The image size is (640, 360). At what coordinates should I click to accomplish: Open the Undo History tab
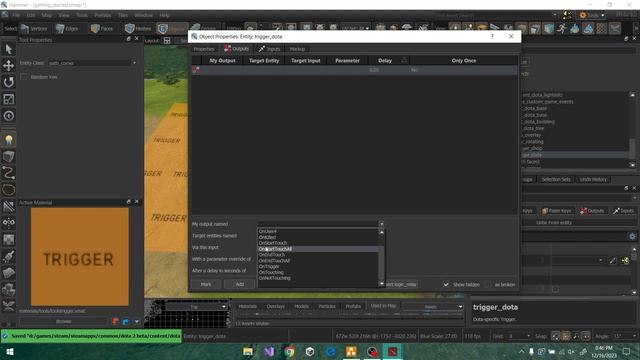593,179
